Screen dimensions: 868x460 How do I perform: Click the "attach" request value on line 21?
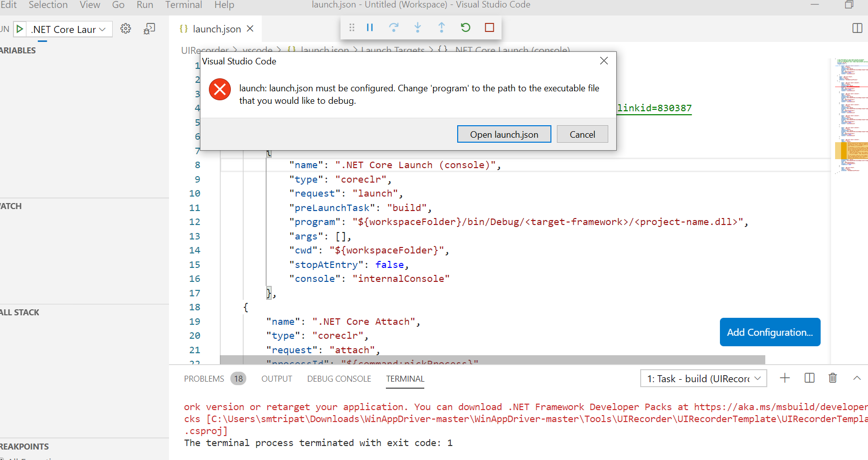(x=352, y=350)
